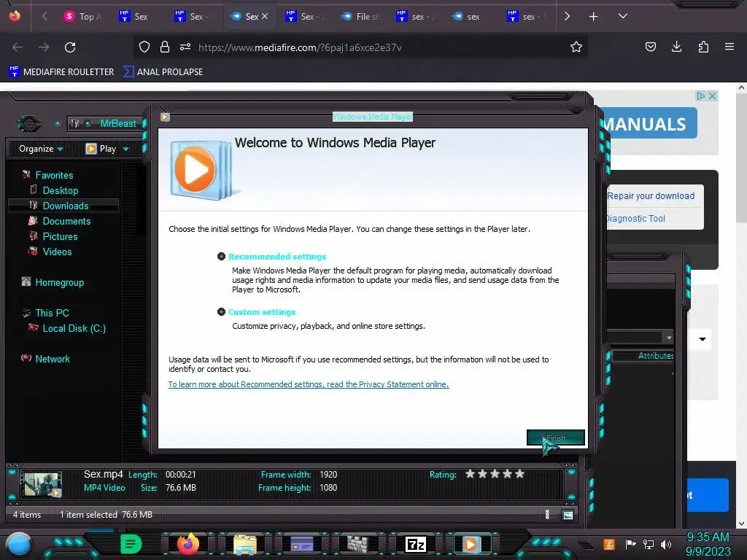This screenshot has width=747, height=560.
Task: Select Local Disk (C:) in sidebar
Action: [x=74, y=328]
